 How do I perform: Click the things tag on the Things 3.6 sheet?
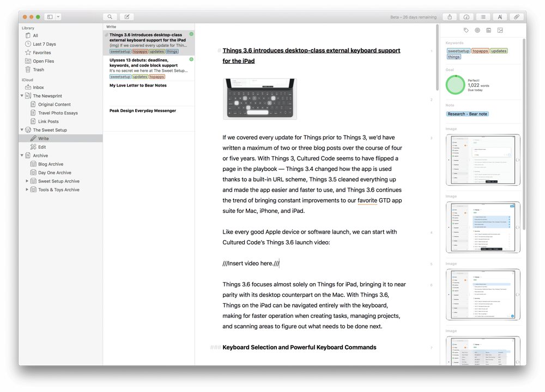tap(172, 51)
